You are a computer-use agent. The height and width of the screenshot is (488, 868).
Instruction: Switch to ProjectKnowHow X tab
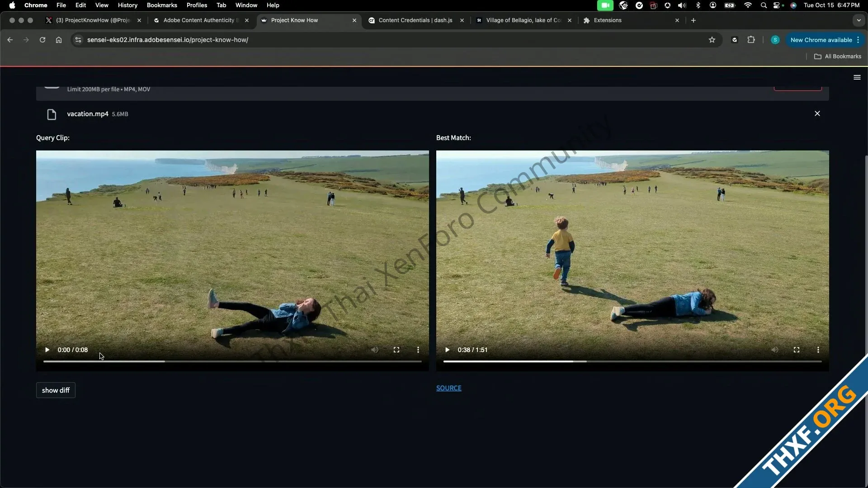tap(94, 20)
